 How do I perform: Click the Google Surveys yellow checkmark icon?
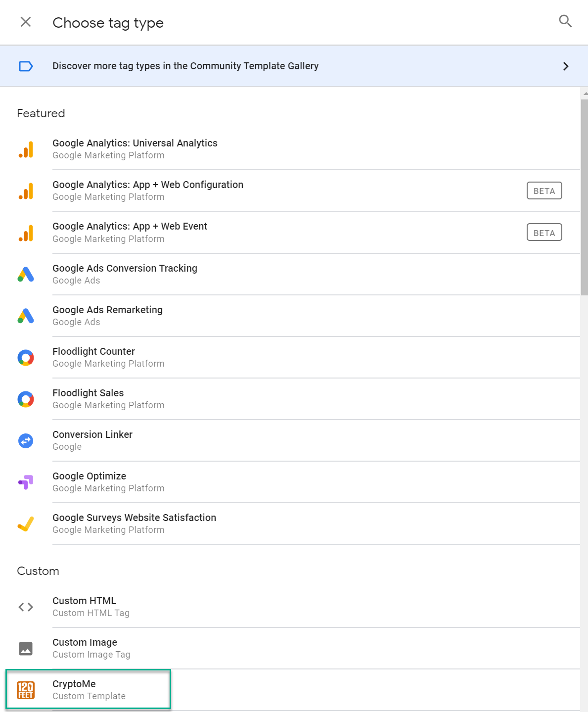tap(26, 523)
